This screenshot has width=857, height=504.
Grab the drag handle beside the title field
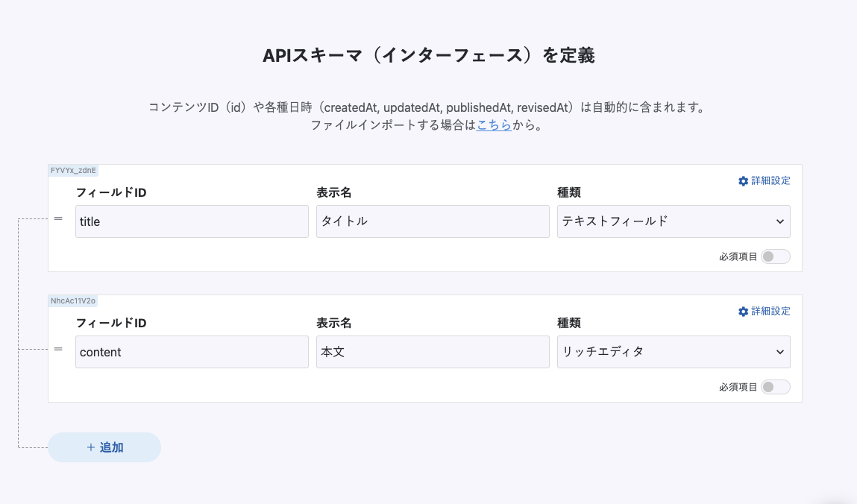(58, 218)
